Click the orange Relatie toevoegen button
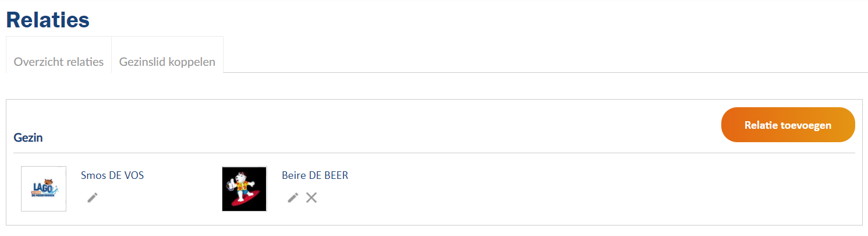868x236 pixels. pos(788,125)
